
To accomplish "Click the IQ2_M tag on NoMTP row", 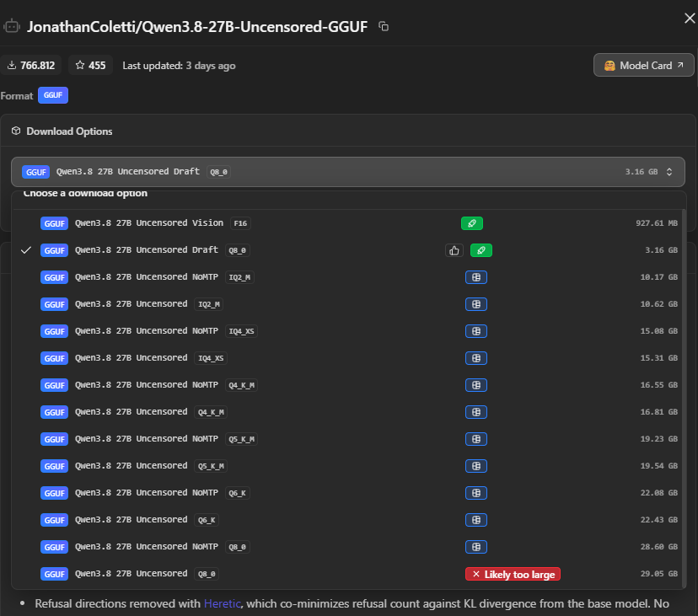I will click(x=239, y=277).
